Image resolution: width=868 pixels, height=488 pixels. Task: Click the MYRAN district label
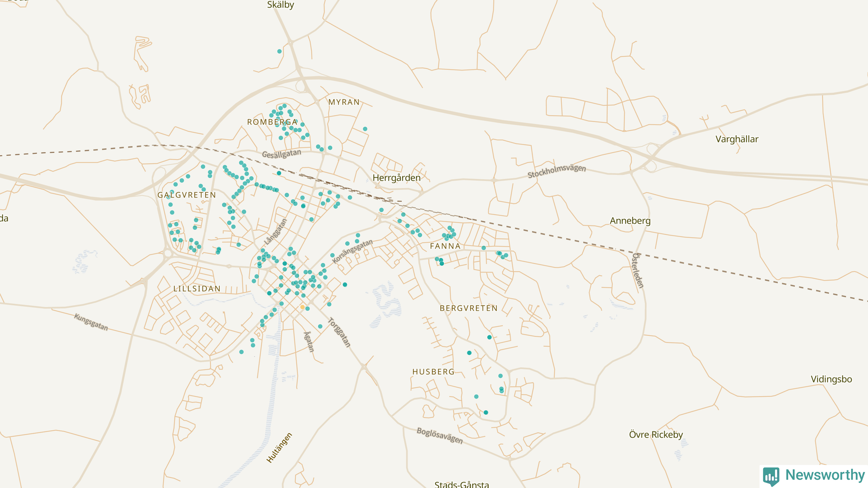[x=344, y=102]
